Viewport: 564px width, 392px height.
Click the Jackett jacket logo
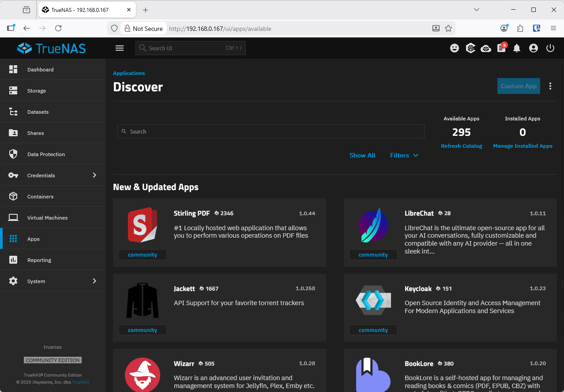143,300
